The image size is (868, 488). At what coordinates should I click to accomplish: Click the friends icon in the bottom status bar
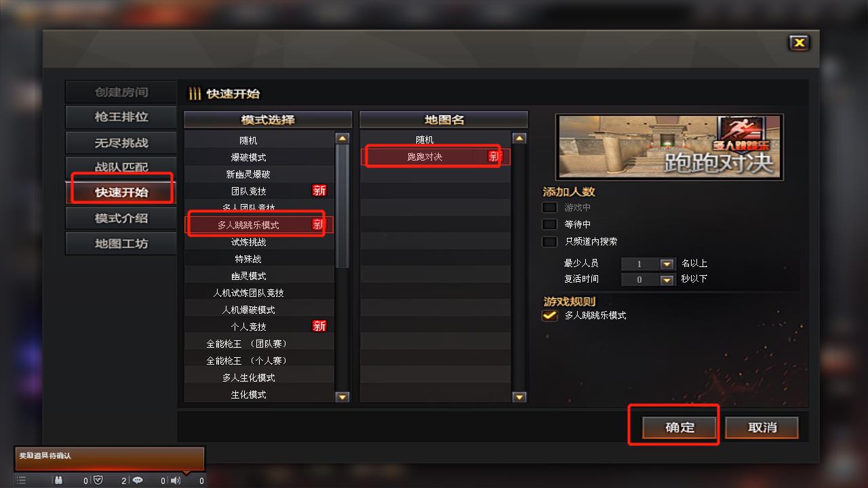(59, 480)
